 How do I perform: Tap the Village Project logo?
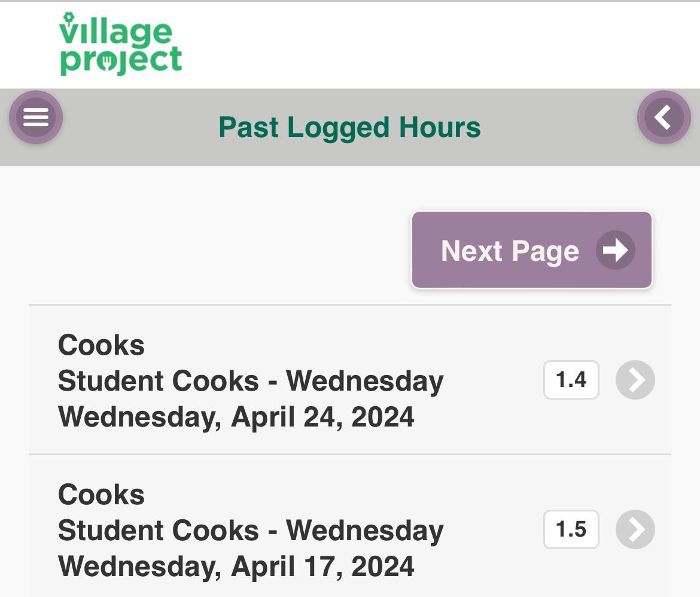[x=120, y=45]
